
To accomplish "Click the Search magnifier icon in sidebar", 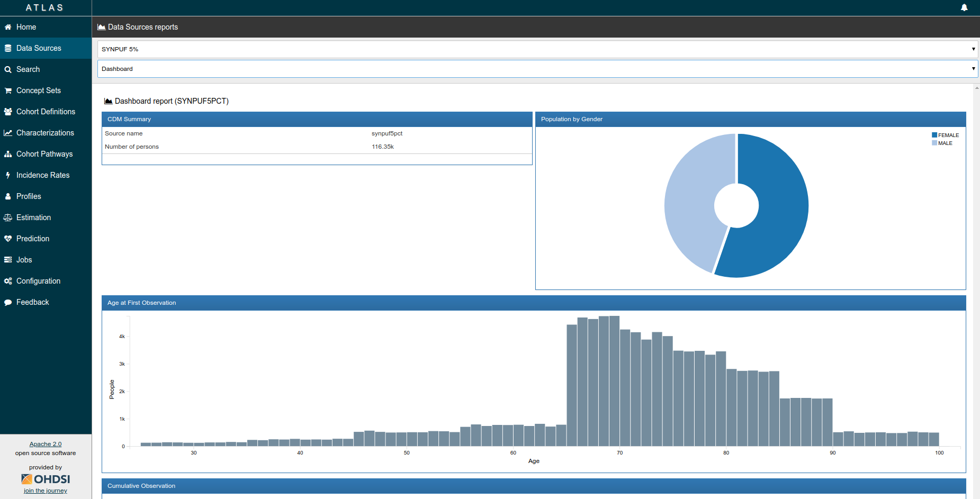I will pyautogui.click(x=8, y=69).
